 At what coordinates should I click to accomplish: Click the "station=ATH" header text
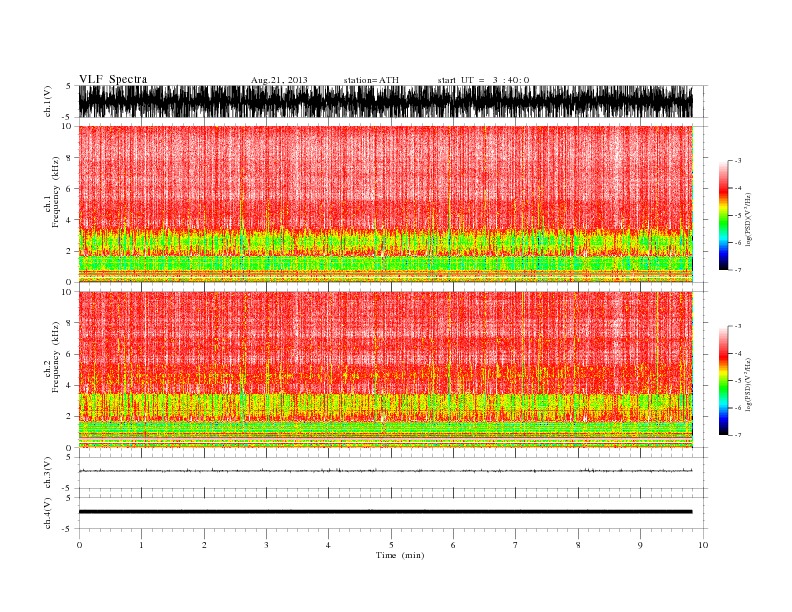[x=371, y=80]
